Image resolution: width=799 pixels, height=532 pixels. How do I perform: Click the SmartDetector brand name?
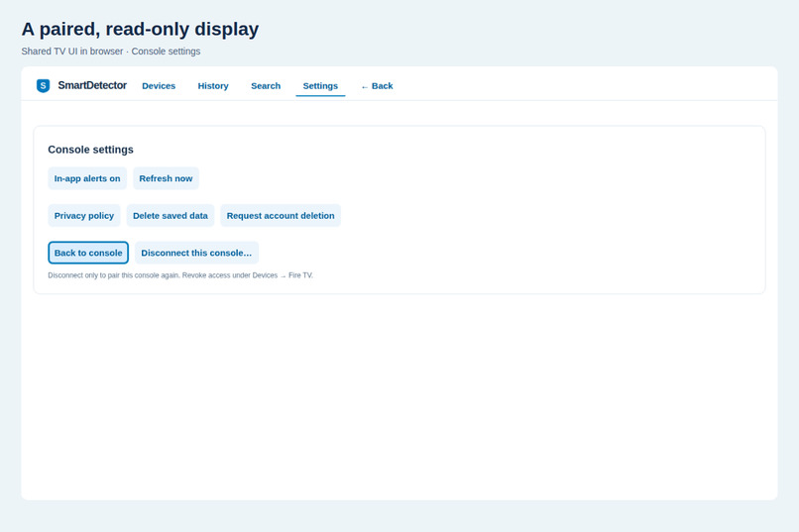(x=92, y=85)
